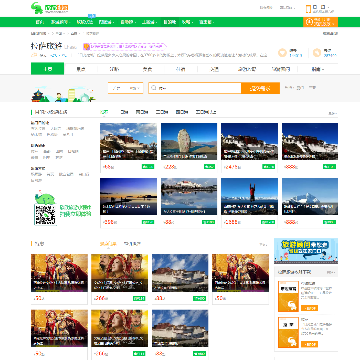The image size is (360, 360).
Task: Click into the search text field
Action: tap(195, 88)
